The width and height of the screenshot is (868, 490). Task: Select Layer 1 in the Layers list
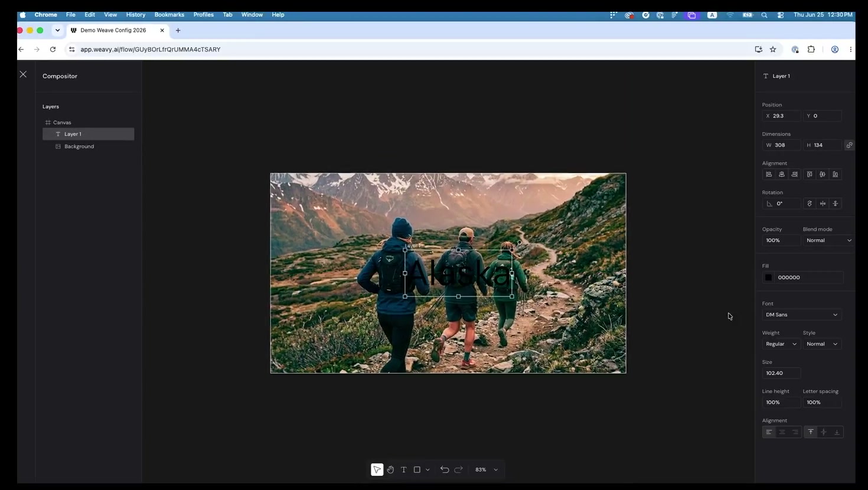coord(88,134)
